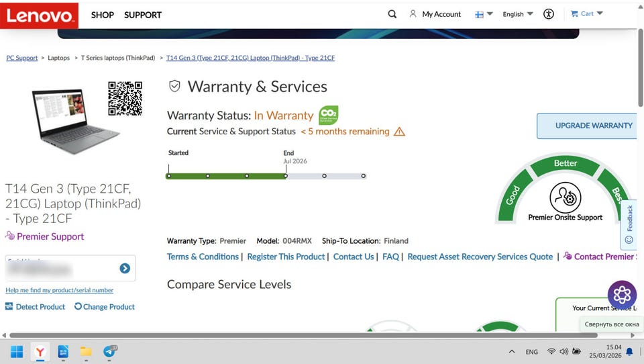Open Yandex Browser from taskbar
644x364 pixels.
[x=40, y=352]
